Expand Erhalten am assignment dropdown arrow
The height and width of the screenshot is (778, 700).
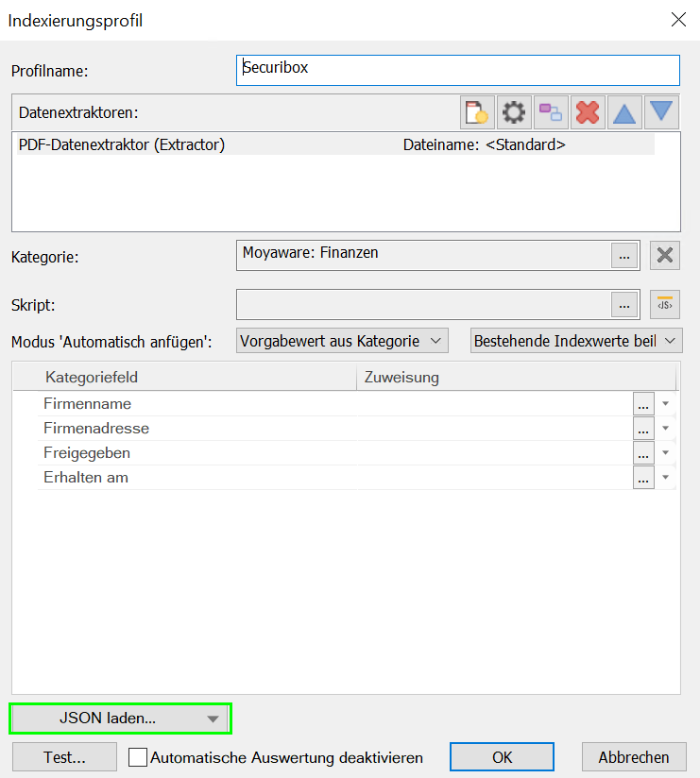665,477
